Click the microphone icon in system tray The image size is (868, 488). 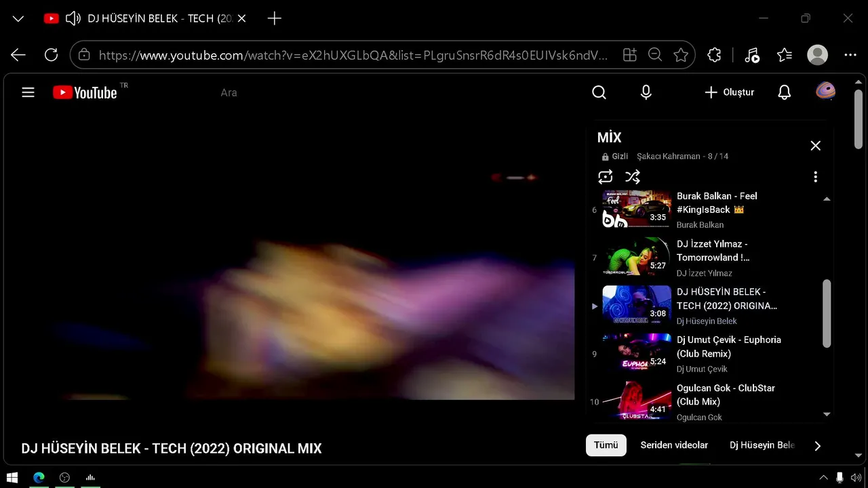(x=840, y=477)
